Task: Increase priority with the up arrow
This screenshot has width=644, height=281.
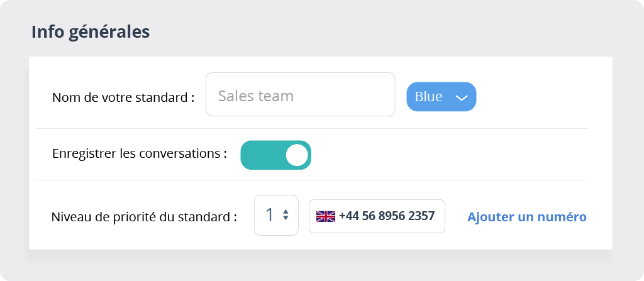Action: point(286,212)
